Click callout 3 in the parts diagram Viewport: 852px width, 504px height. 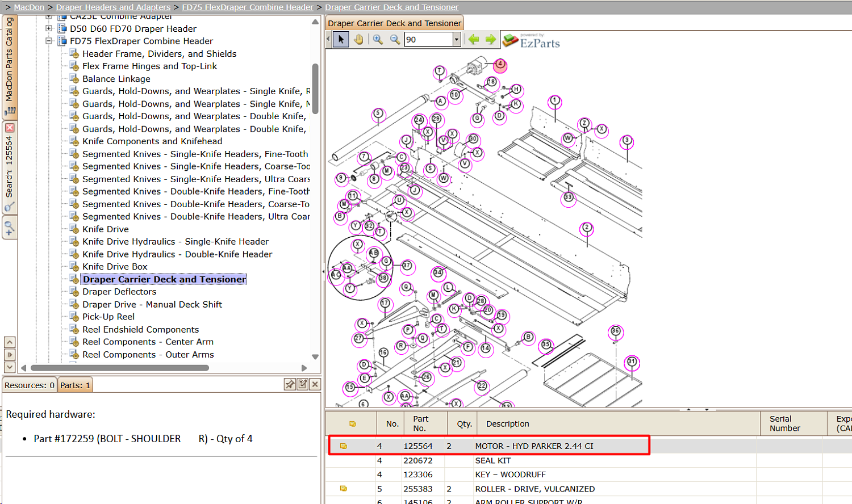tap(627, 140)
